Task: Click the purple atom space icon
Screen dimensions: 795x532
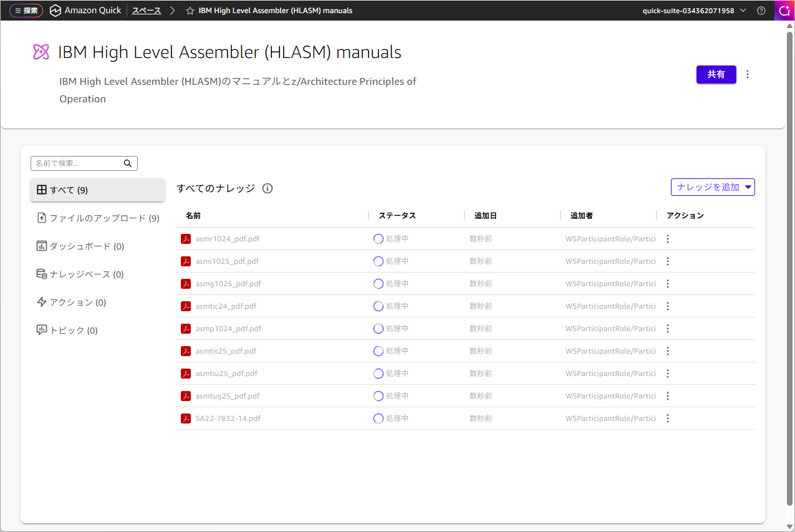Action: pos(41,52)
